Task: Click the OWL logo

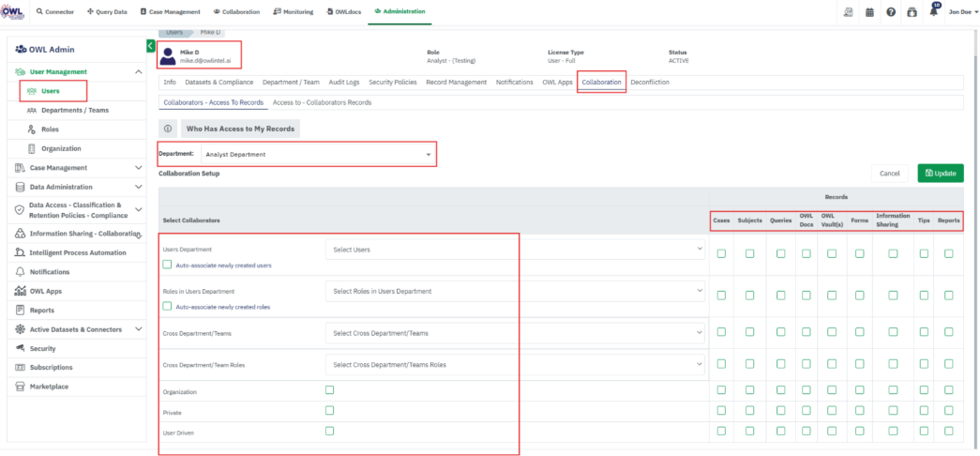Action: [x=13, y=11]
